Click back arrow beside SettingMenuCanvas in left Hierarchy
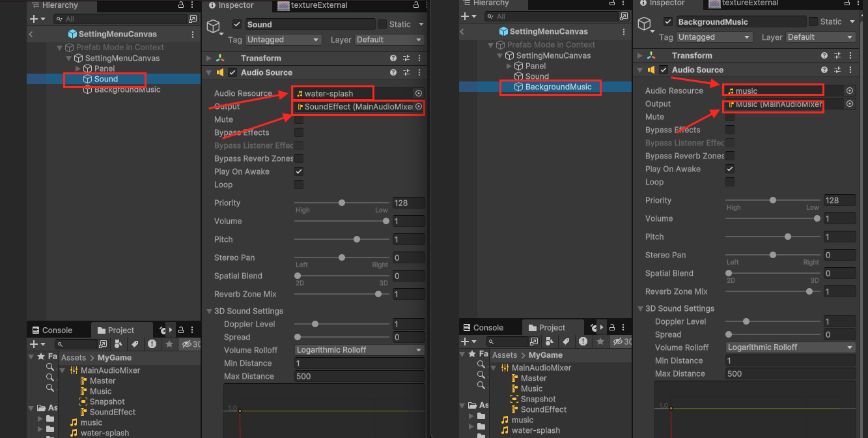This screenshot has height=438, width=868. (31, 34)
